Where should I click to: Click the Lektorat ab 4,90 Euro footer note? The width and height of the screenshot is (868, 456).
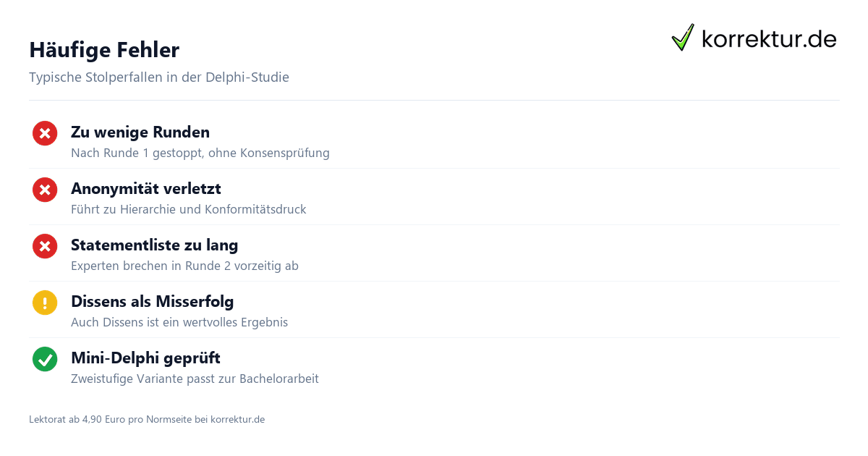pyautogui.click(x=147, y=420)
